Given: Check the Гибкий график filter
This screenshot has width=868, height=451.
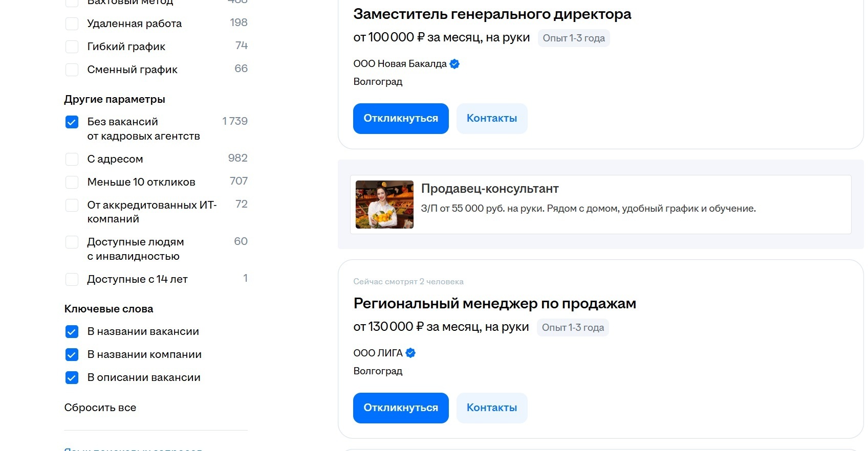Looking at the screenshot, I should tap(72, 47).
